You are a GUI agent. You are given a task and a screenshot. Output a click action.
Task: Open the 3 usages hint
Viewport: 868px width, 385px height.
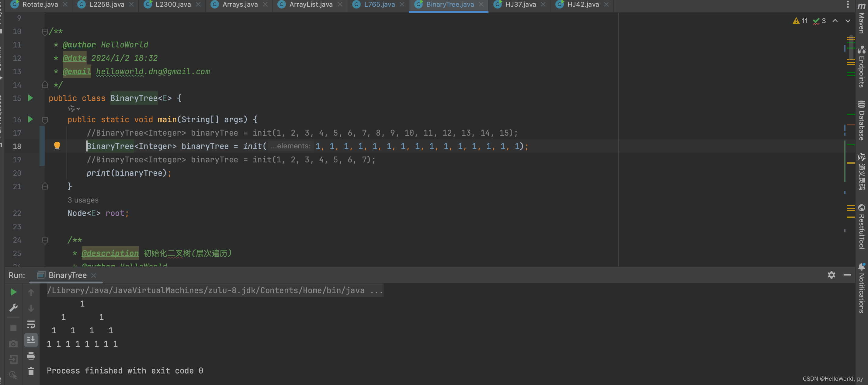click(83, 200)
